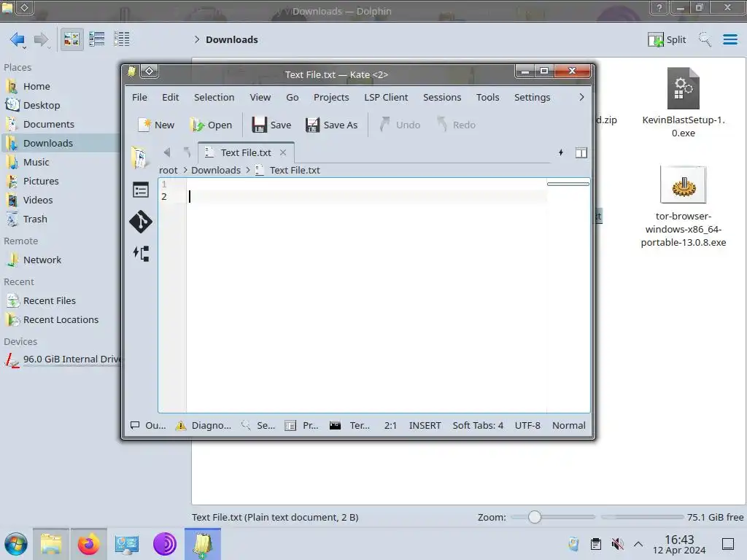Expand hidden Kate menus with the chevron
This screenshot has height=560, width=747.
click(x=581, y=97)
